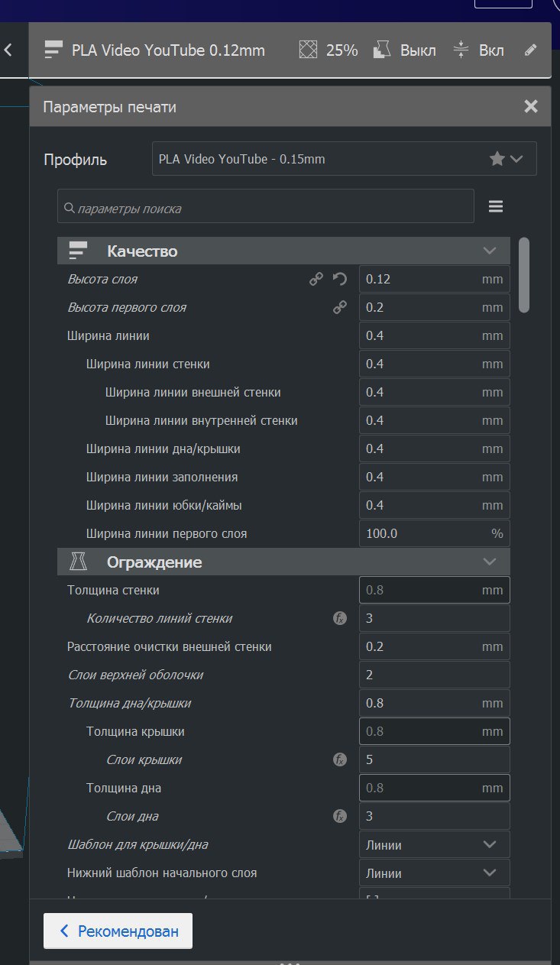Close the Параметры печати panel
The image size is (560, 965).
(531, 106)
